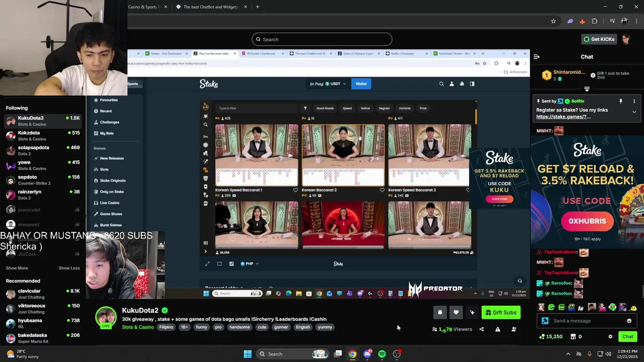644x362 pixels.
Task: Select the chatbot and widgets browser tab
Action: pyautogui.click(x=210, y=7)
